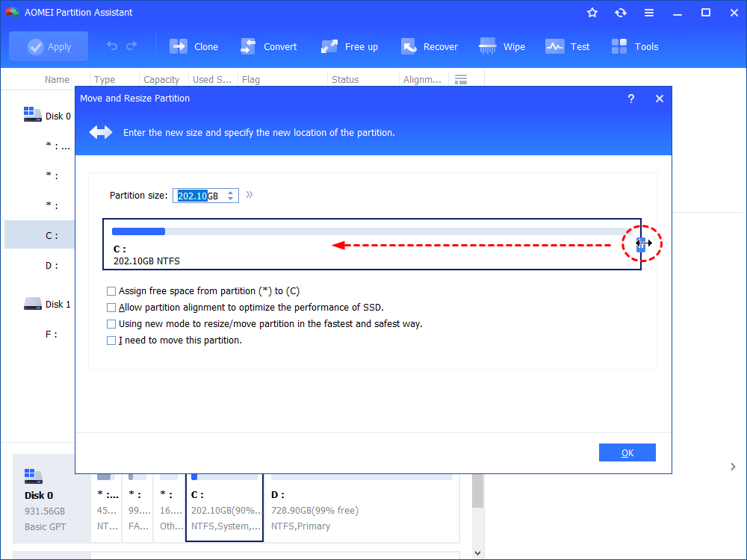The image size is (747, 560).
Task: Launch the Free up space tool
Action: pyautogui.click(x=349, y=46)
